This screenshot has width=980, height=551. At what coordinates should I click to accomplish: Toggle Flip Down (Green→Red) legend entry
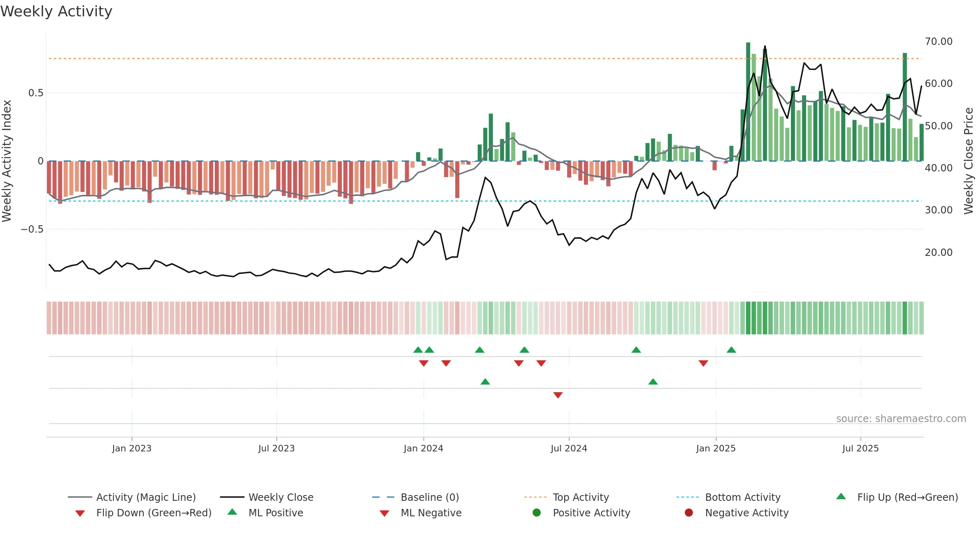point(143,513)
